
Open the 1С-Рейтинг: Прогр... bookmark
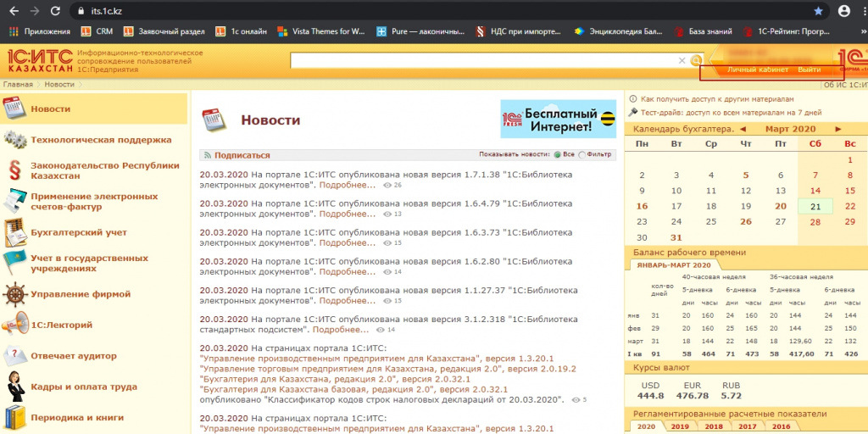pos(787,31)
